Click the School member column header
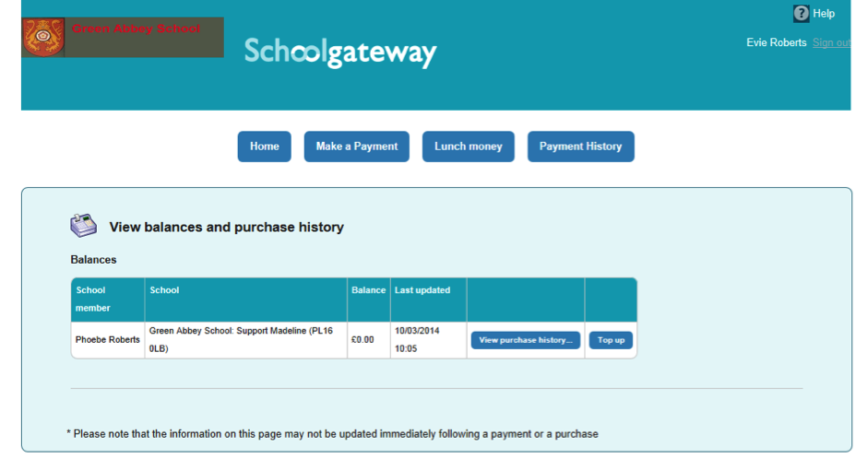The image size is (868, 470). click(92, 300)
